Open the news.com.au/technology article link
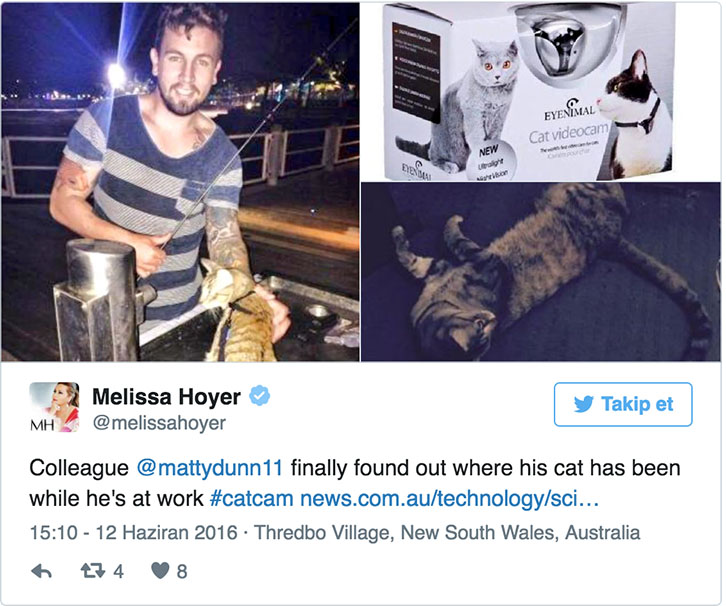Viewport: 726px width, 606px height. coord(449,499)
